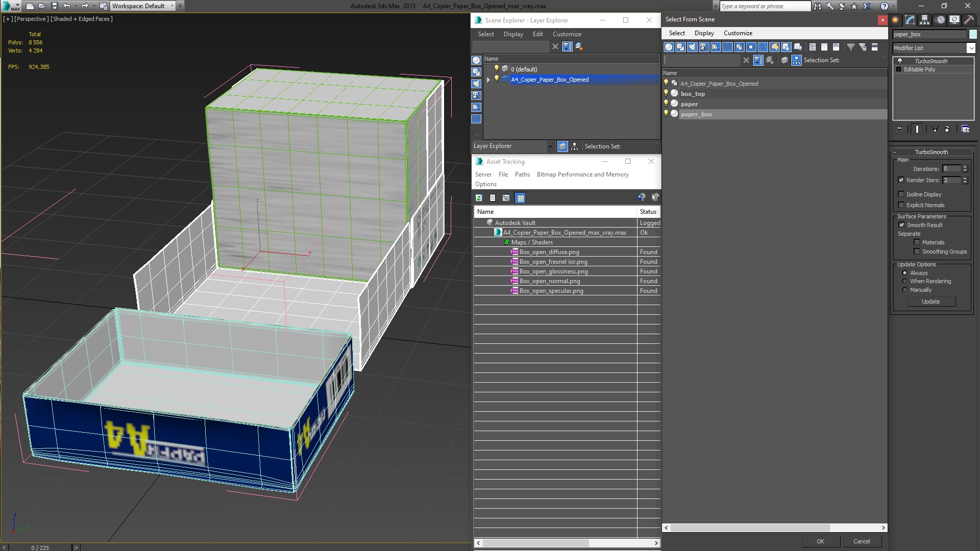The height and width of the screenshot is (551, 980).
Task: Click the Perspective viewport label
Action: (32, 19)
